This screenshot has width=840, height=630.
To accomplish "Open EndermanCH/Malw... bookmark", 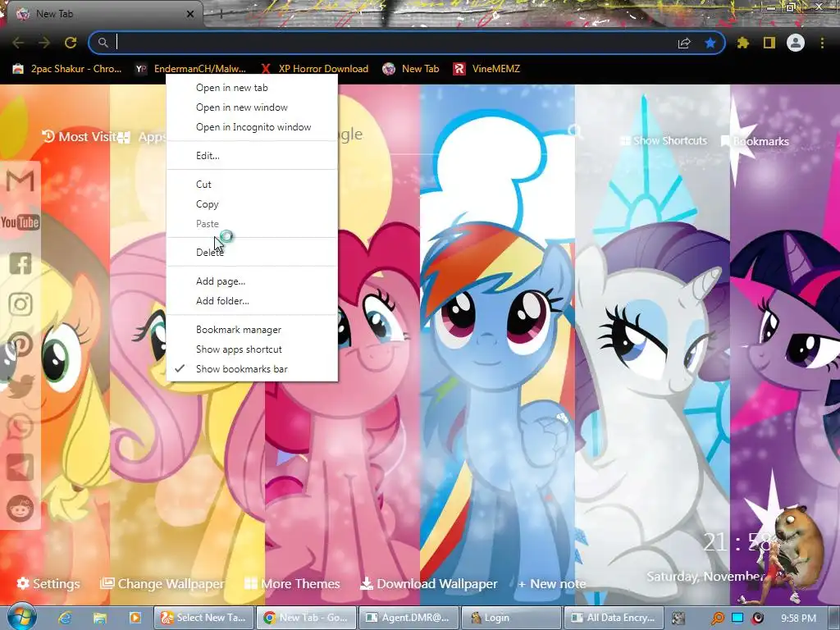I will (190, 69).
